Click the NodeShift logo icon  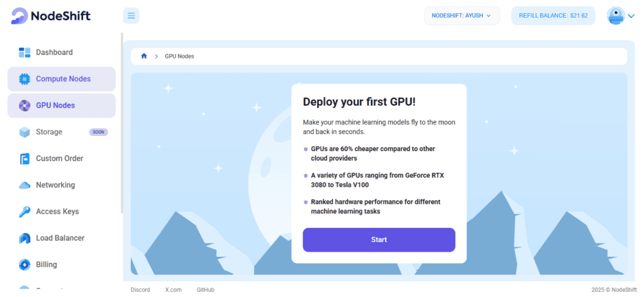click(19, 16)
